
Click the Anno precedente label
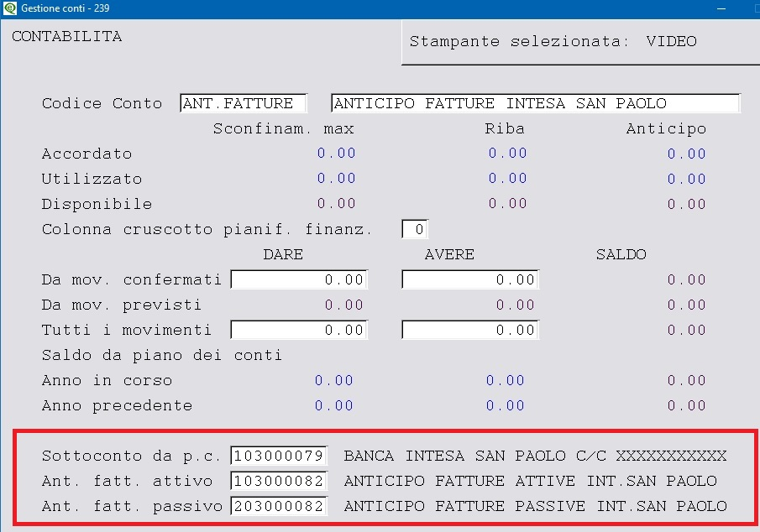[x=118, y=406]
